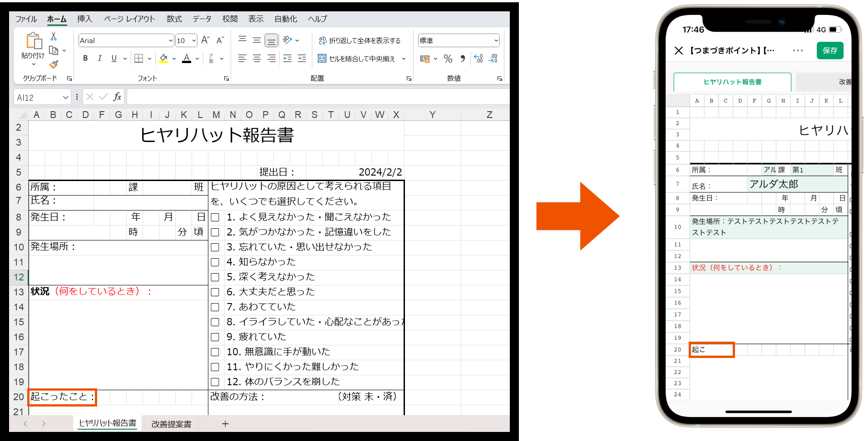The height and width of the screenshot is (441, 868).
Task: Click the Insert Function fx icon
Action: pos(117,96)
